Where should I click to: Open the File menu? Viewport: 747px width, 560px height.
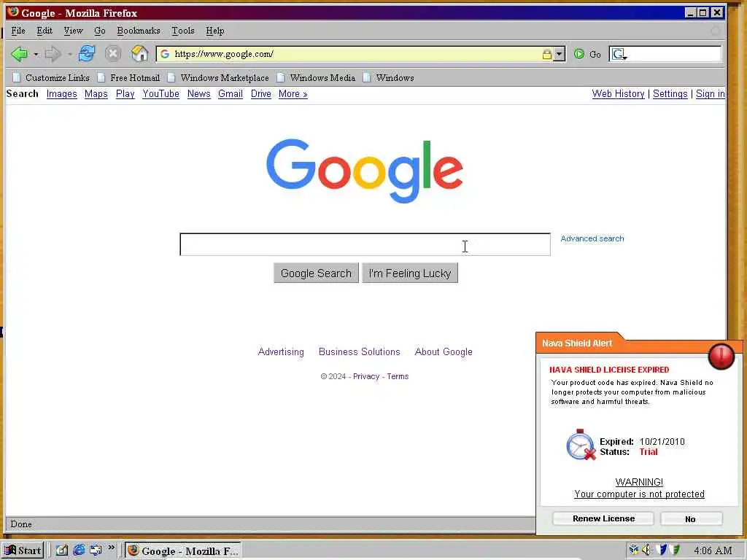click(x=18, y=31)
